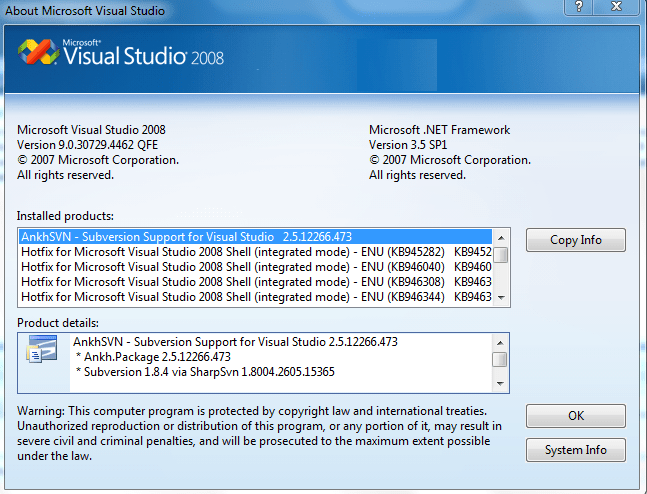Open System Info
Viewport: 647px width, 494px height.
576,450
